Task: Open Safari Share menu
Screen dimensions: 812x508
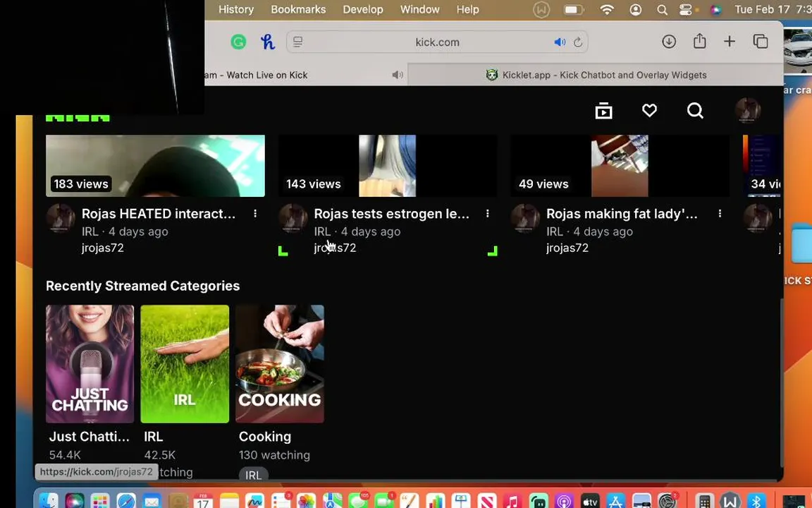Action: [x=700, y=41]
